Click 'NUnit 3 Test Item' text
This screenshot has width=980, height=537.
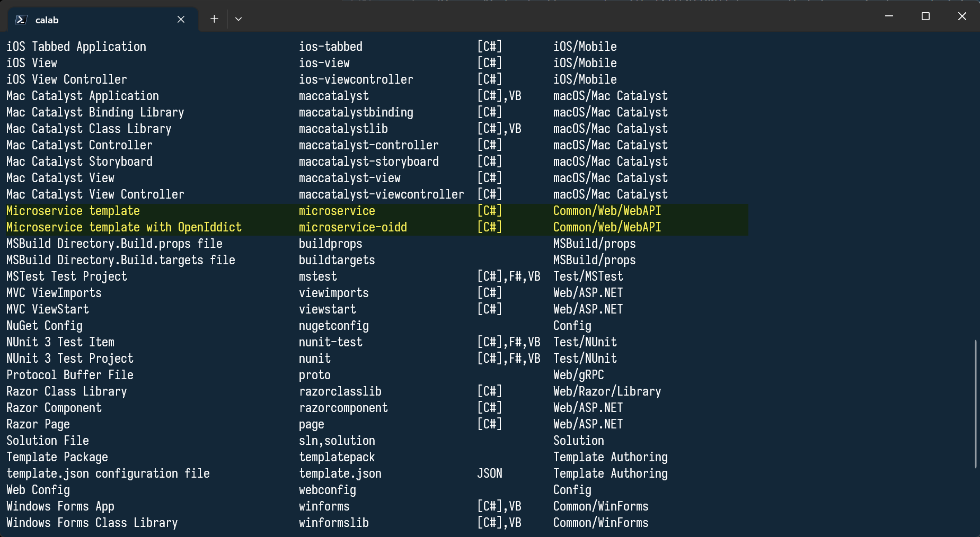tap(60, 342)
